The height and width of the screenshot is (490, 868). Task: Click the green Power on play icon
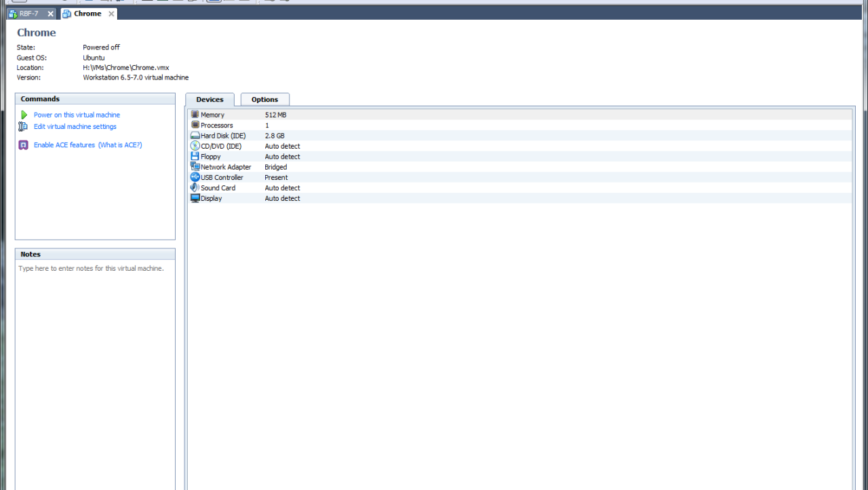click(x=24, y=115)
